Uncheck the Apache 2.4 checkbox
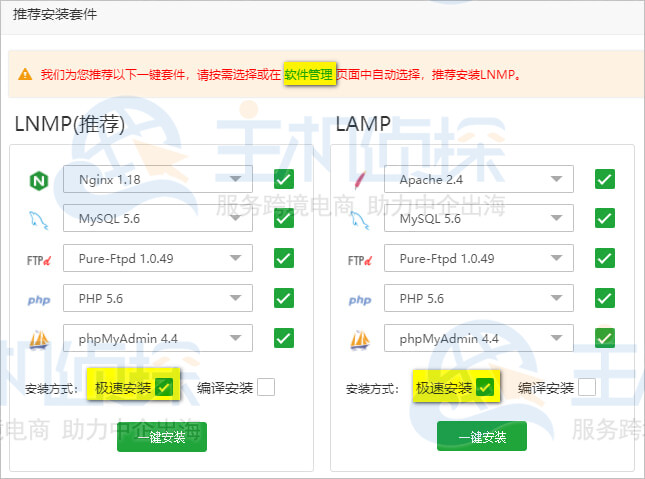 click(605, 179)
